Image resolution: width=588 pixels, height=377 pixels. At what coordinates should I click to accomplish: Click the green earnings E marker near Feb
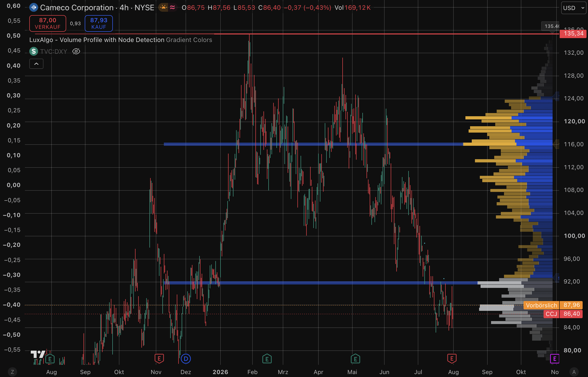tap(267, 359)
